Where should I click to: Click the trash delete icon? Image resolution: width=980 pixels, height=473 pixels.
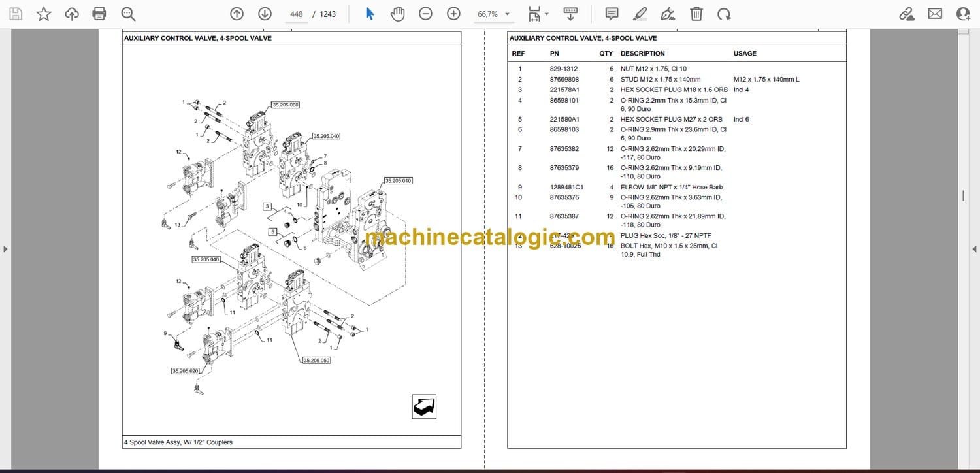click(x=696, y=14)
